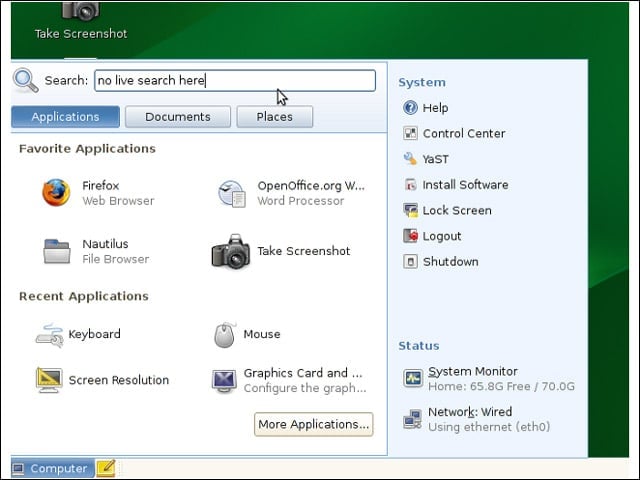
Task: Click the desktop Take Screenshot camera icon
Action: tap(81, 11)
